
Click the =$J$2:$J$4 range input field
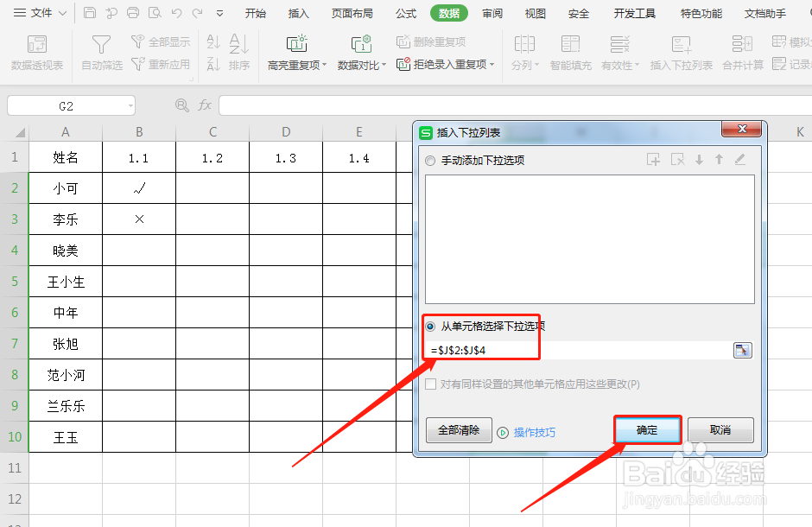579,351
